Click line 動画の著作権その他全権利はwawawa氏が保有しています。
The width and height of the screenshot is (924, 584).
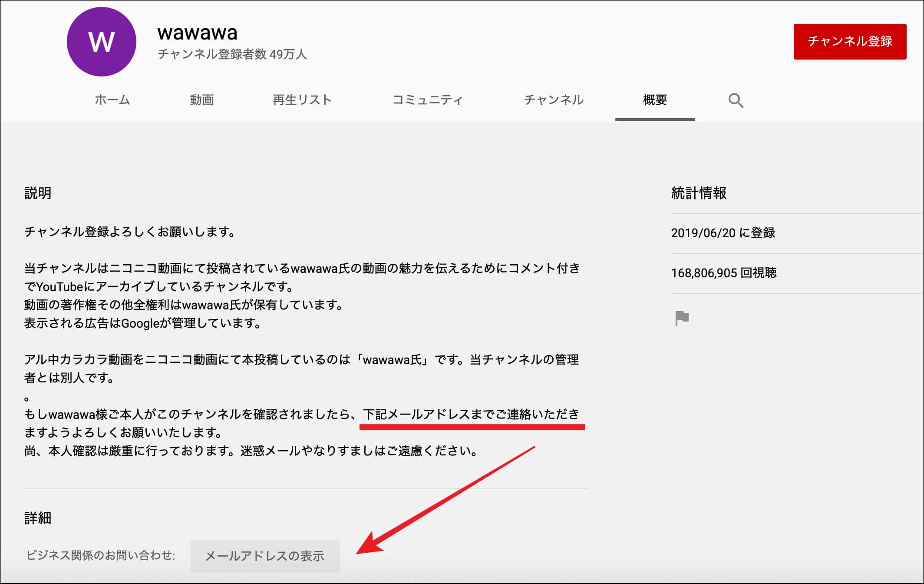[x=184, y=305]
